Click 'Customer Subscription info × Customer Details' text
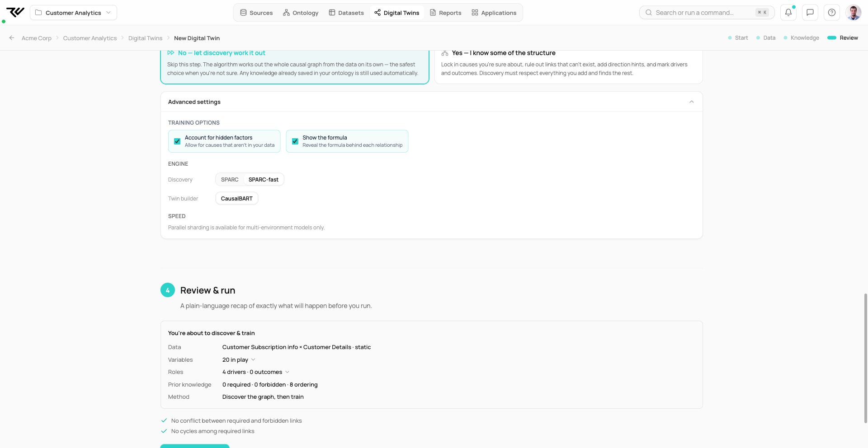Screen dimensions: 868x448 287,347
